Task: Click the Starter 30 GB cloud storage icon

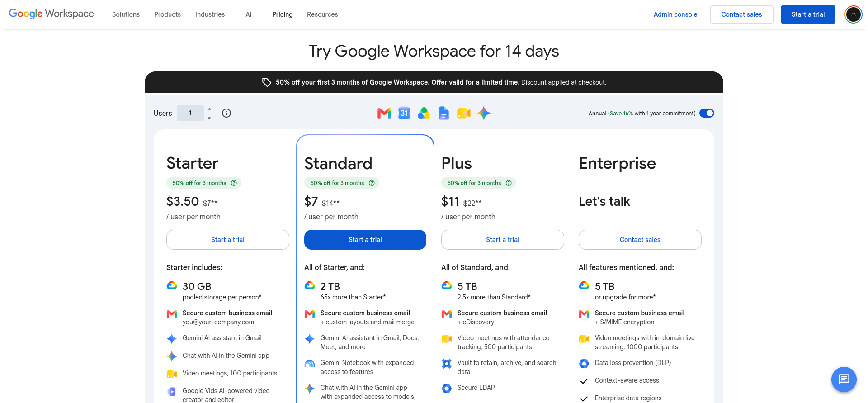Action: point(172,285)
